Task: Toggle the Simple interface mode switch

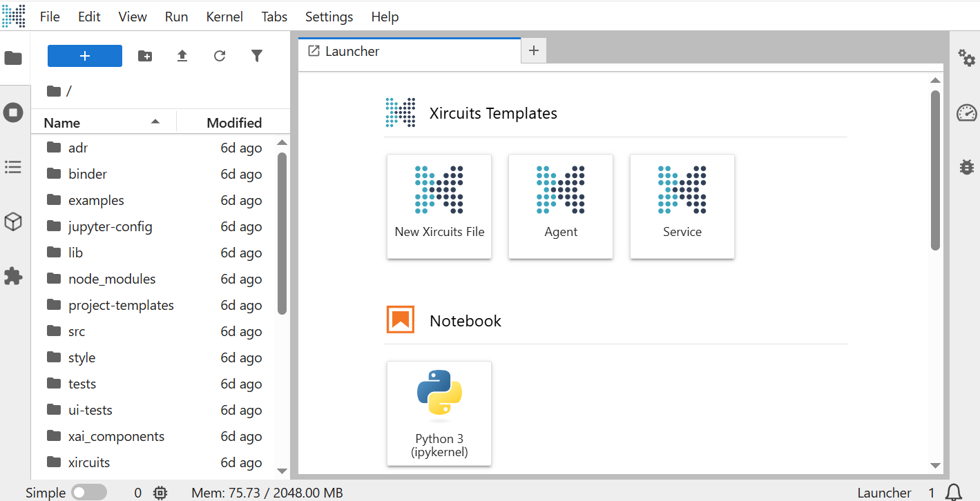Action: click(x=89, y=492)
